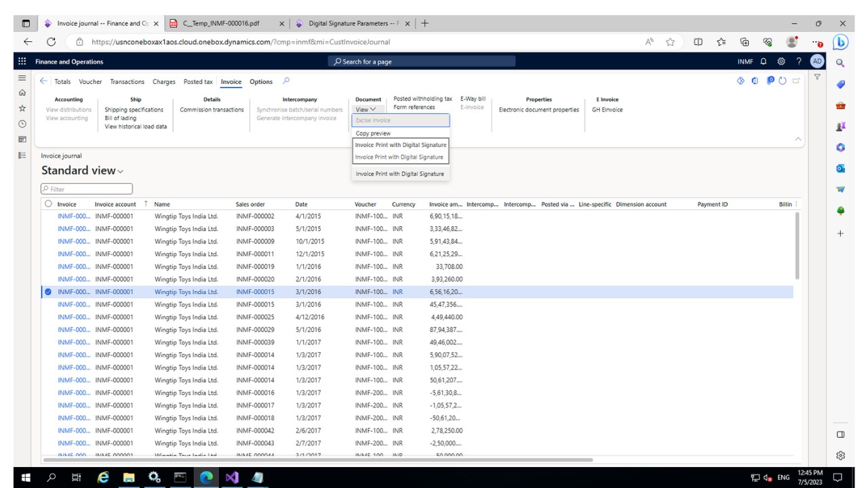This screenshot has width=868, height=488.
Task: Open Edge Settings and more menu
Action: tap(817, 42)
